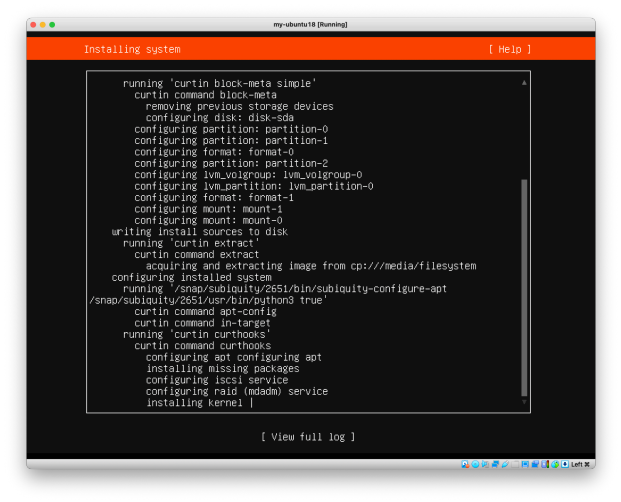Click the network adapter indicator icon

[495, 464]
